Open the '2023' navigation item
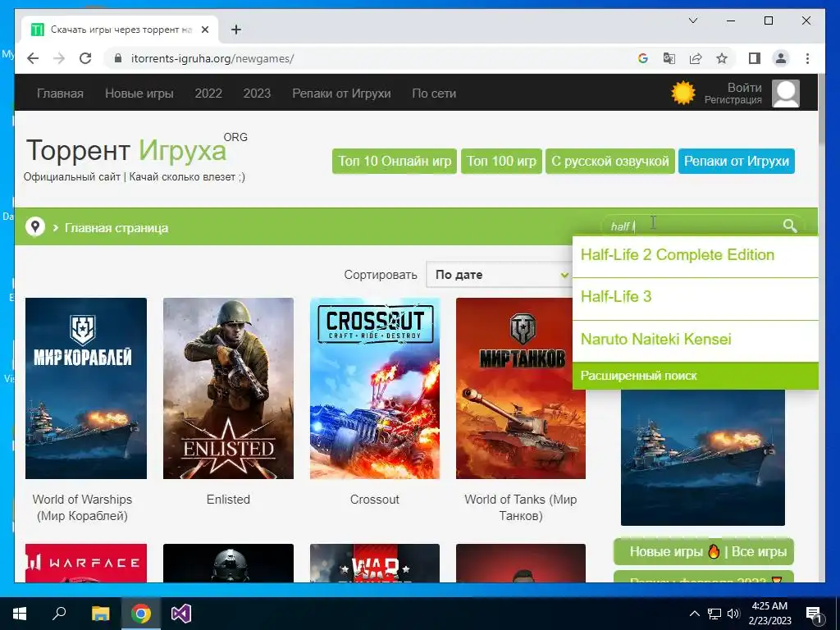 (257, 94)
